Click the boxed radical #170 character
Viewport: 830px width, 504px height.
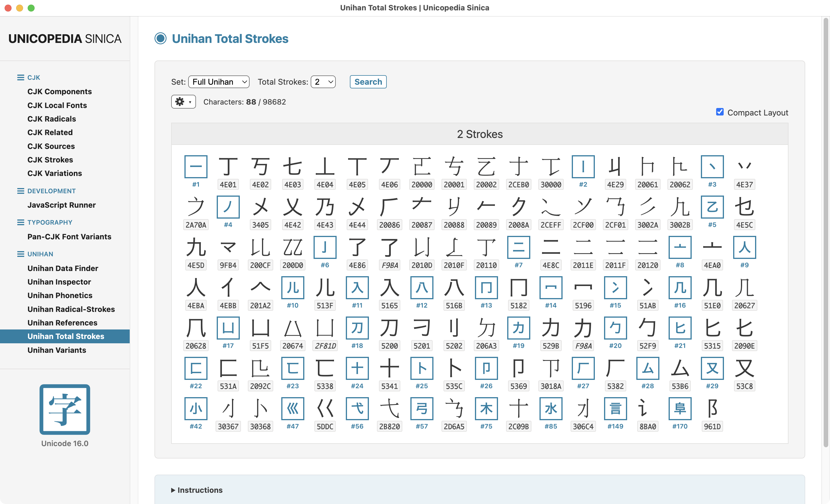point(680,408)
